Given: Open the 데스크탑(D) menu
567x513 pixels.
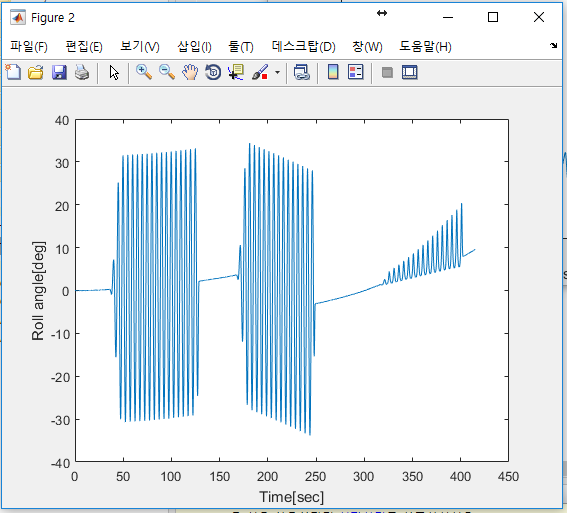Looking at the screenshot, I should (x=303, y=47).
